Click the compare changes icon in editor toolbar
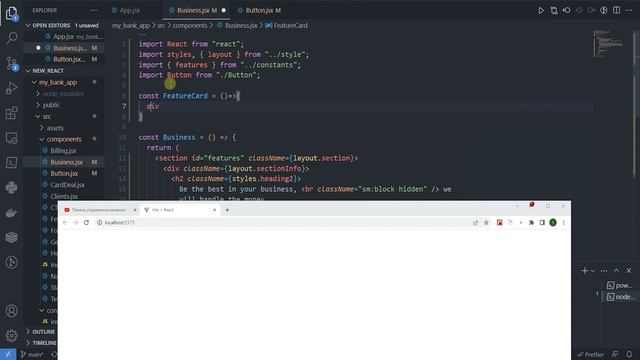 554,10
